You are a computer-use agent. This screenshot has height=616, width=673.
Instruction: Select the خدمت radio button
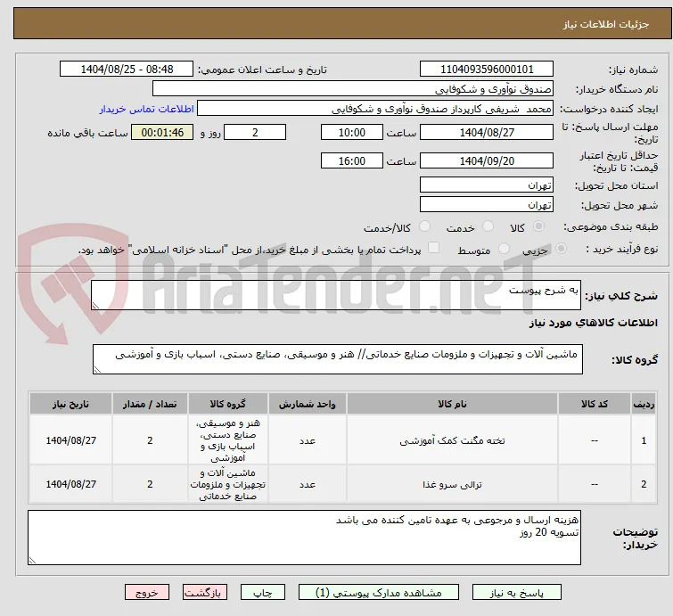point(488,226)
